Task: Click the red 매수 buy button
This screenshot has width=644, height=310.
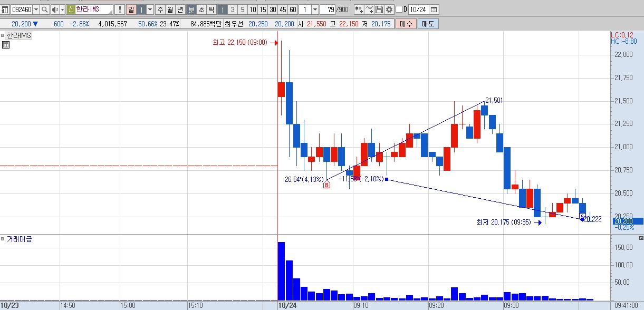Action: [x=406, y=24]
